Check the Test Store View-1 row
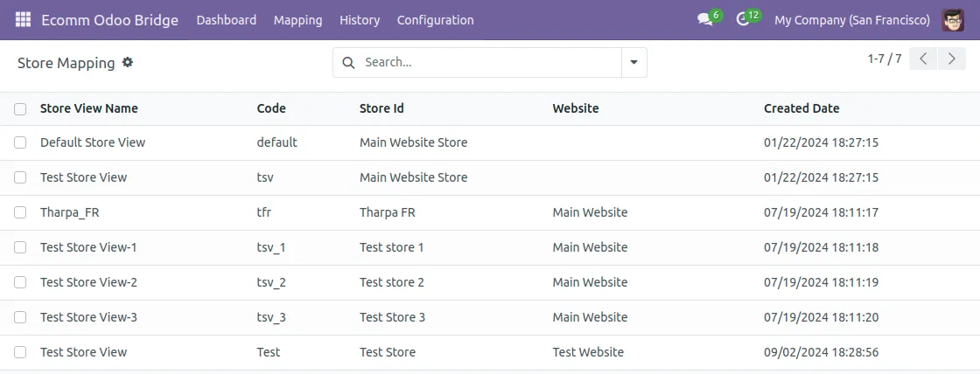The height and width of the screenshot is (374, 980). tap(20, 247)
